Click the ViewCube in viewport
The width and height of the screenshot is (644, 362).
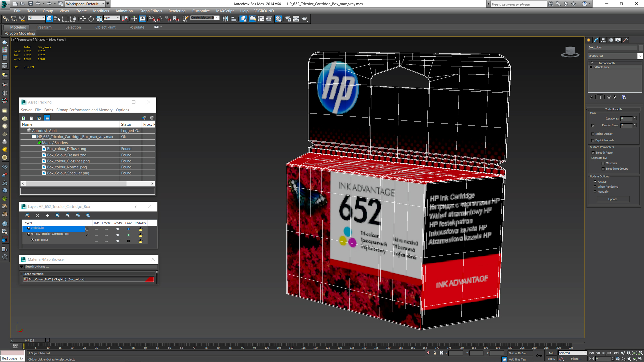point(570,52)
